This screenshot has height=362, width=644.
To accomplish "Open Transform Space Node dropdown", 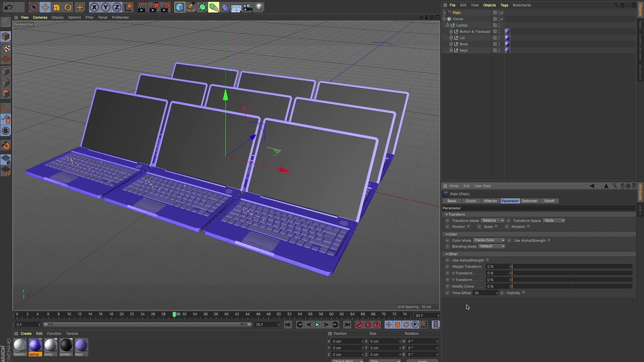I will point(554,221).
